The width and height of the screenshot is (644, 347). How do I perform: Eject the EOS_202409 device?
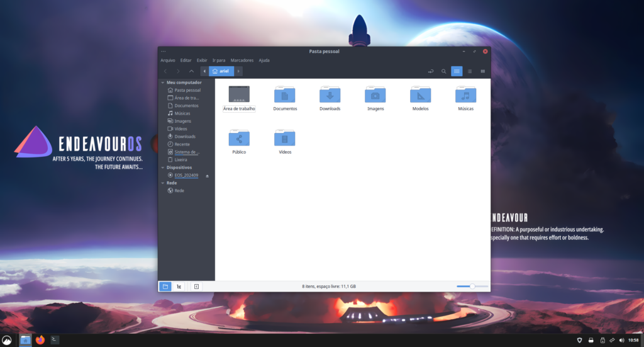tap(207, 176)
